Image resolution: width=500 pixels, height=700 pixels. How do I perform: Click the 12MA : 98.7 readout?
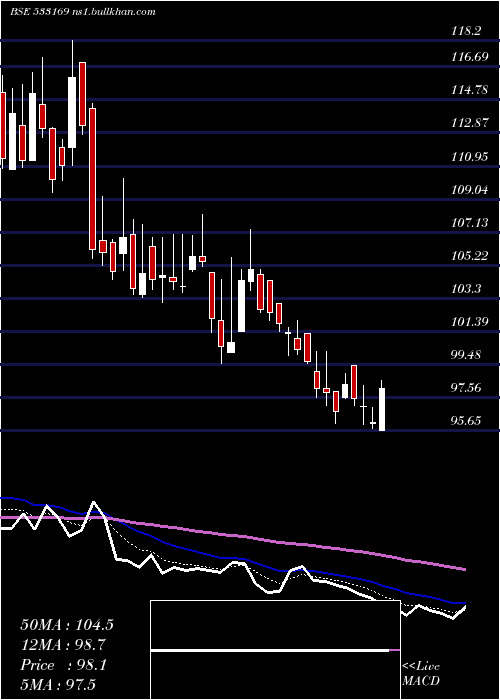(x=63, y=645)
